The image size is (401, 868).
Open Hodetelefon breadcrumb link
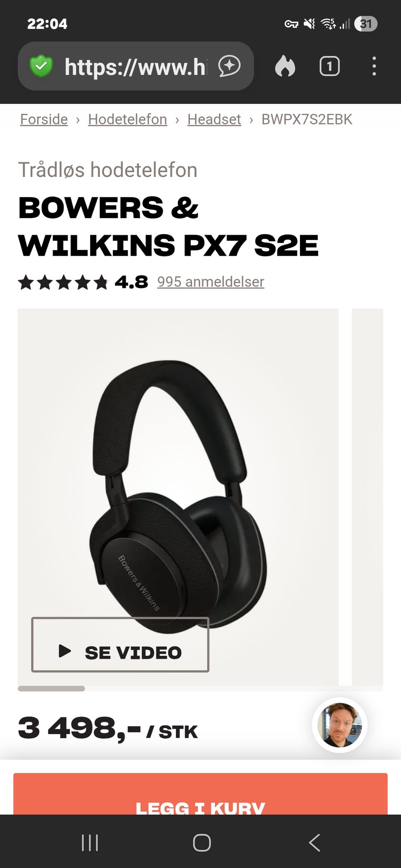click(x=127, y=119)
